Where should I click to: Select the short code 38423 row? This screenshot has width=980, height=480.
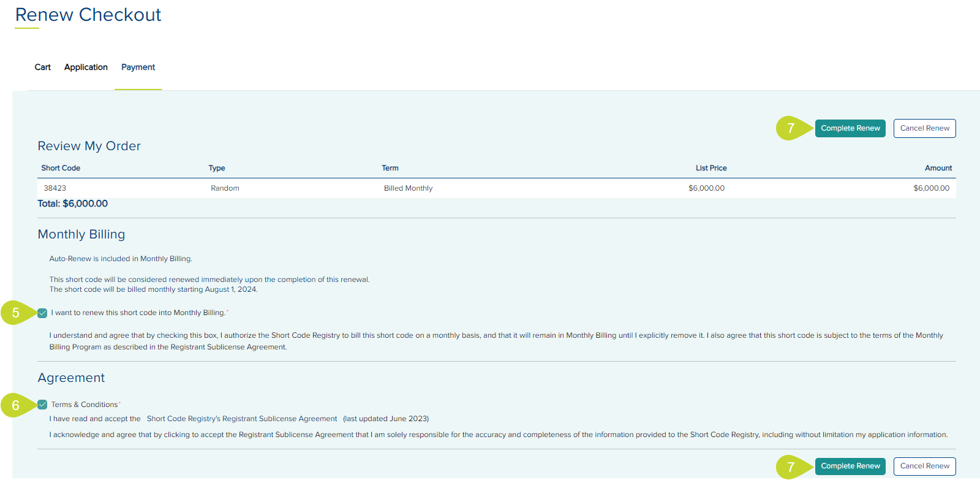tap(55, 188)
